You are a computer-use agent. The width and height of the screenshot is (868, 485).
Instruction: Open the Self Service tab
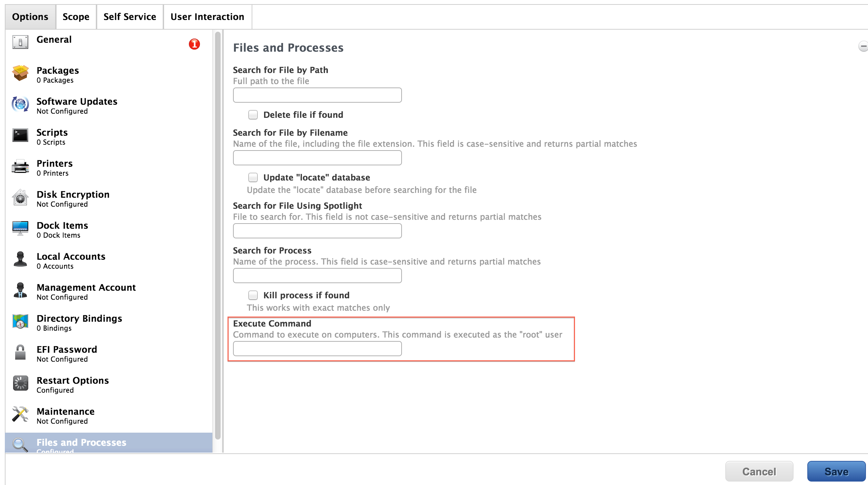(x=130, y=17)
